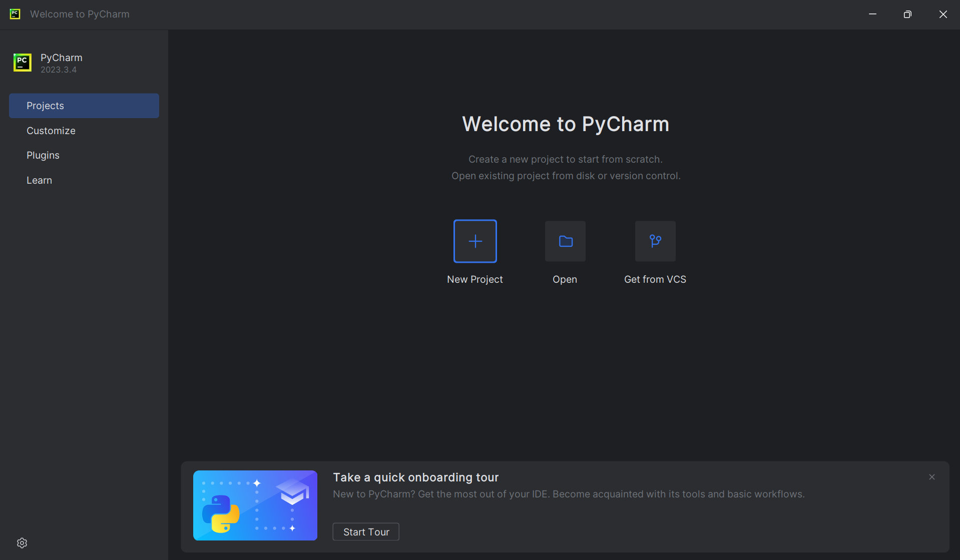960x560 pixels.
Task: Click the version number 2023.3.4
Action: [59, 70]
